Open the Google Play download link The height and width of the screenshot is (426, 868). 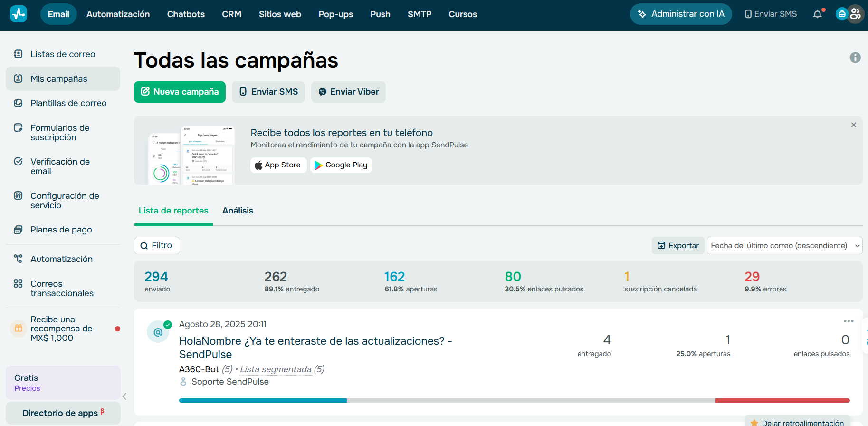pyautogui.click(x=341, y=165)
